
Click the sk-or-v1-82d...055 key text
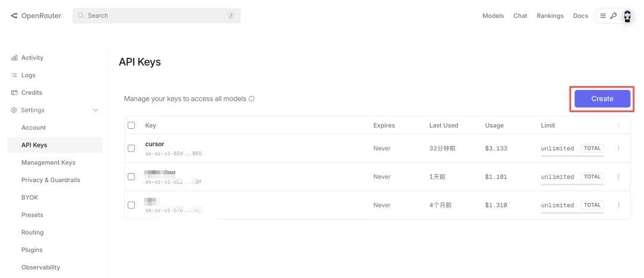pyautogui.click(x=174, y=153)
